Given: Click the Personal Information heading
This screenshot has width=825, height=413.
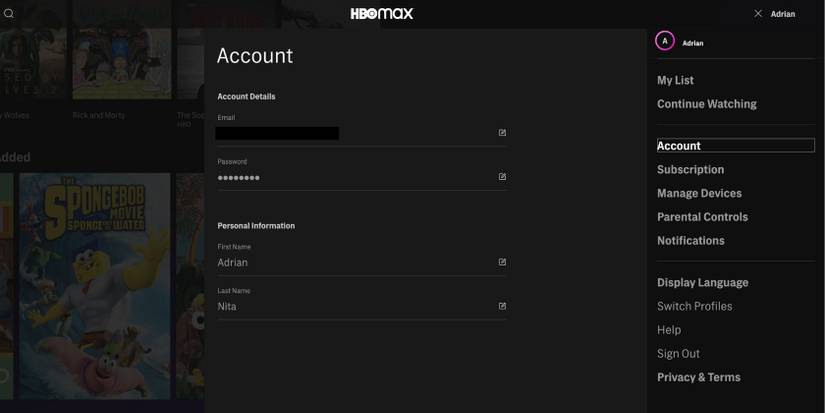Looking at the screenshot, I should (256, 226).
